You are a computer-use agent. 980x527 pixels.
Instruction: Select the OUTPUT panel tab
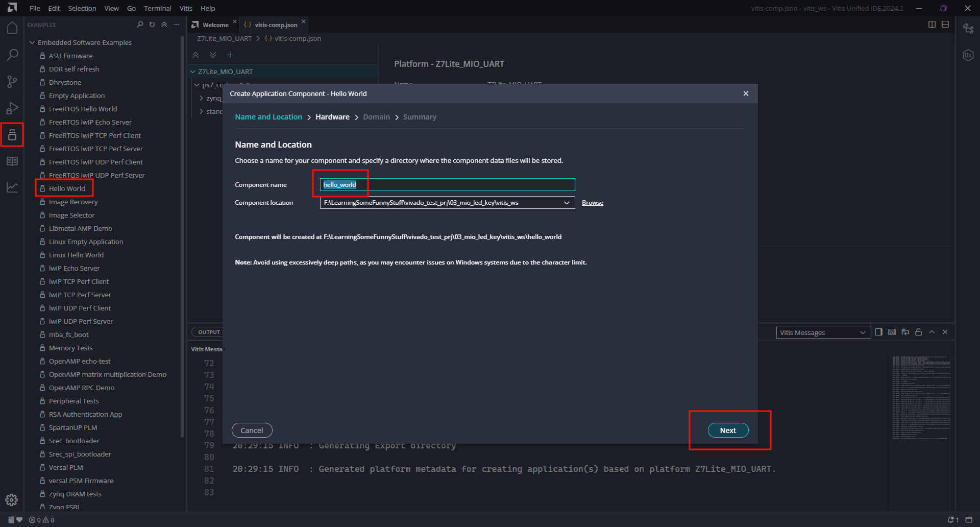[x=209, y=332]
